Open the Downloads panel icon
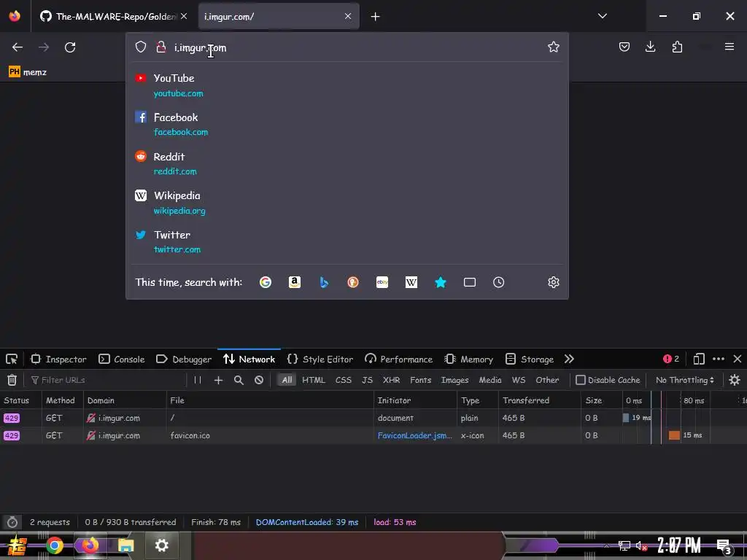Viewport: 747px width, 560px height. pyautogui.click(x=650, y=47)
